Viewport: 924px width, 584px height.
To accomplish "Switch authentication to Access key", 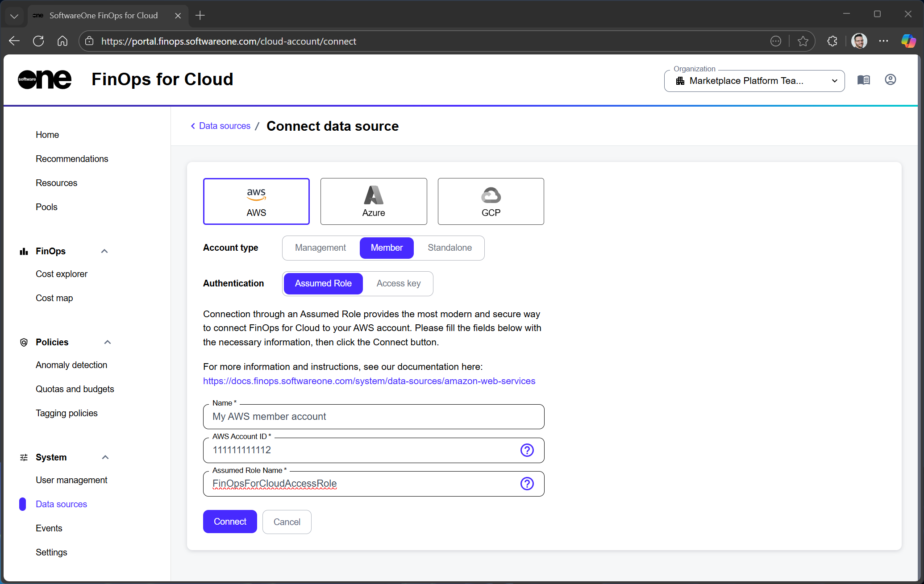I will coord(398,283).
